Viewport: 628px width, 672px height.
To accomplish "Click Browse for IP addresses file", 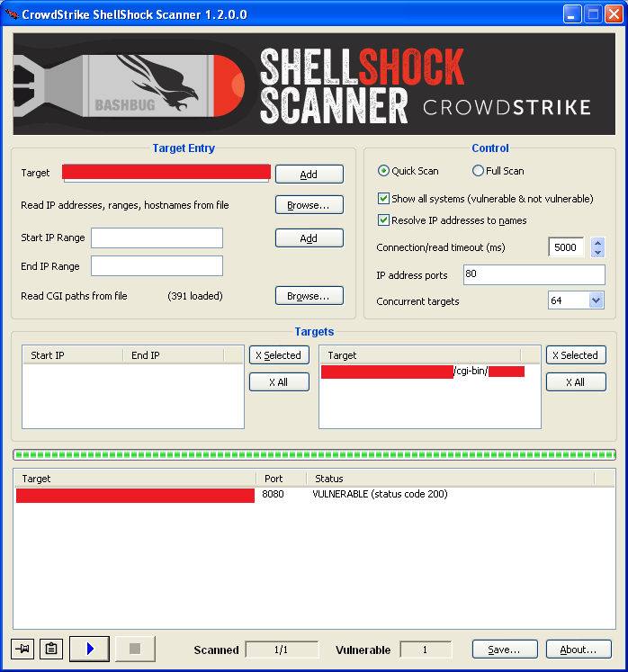I will point(310,205).
